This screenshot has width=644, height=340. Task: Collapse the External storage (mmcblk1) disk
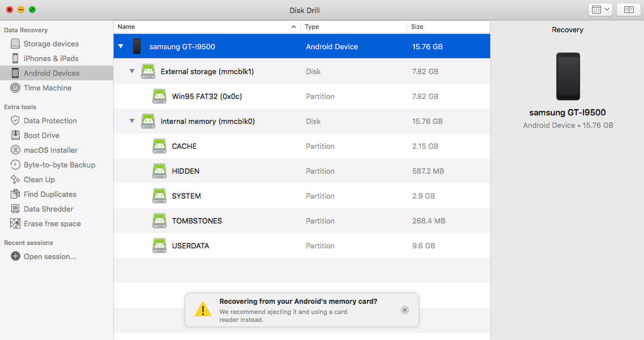click(x=132, y=71)
